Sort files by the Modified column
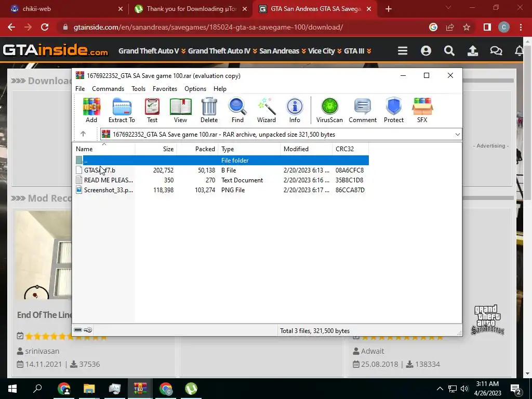532x399 pixels. [x=307, y=149]
